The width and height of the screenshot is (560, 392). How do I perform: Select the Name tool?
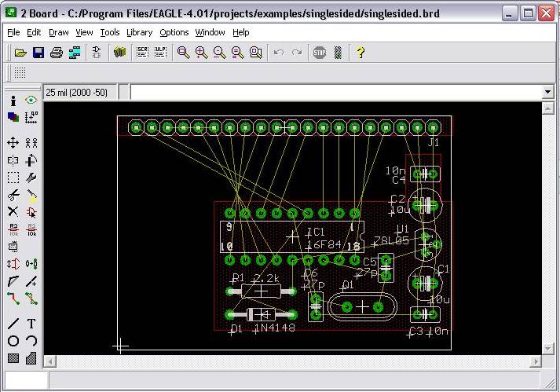[x=13, y=229]
